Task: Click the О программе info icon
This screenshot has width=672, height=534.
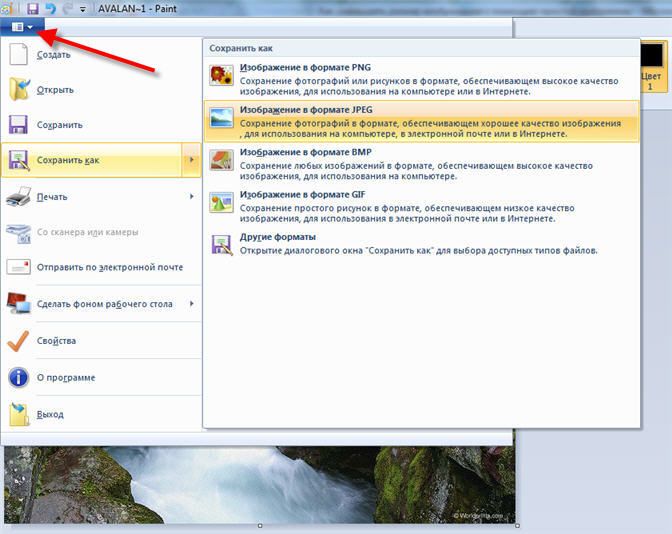Action: point(18,378)
